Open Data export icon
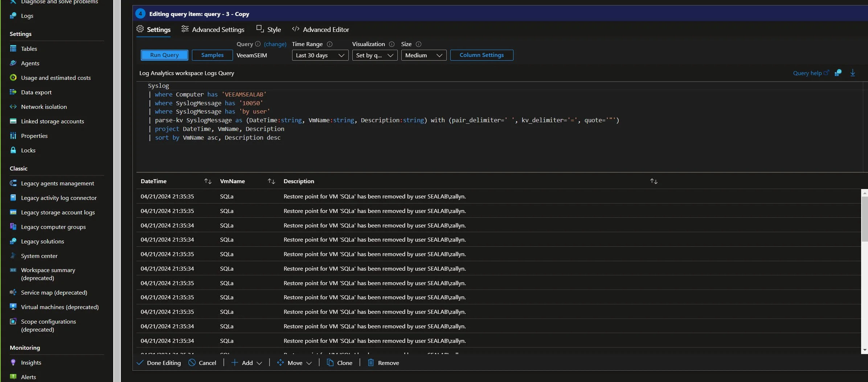Screen dimensions: 868x382 (13, 92)
